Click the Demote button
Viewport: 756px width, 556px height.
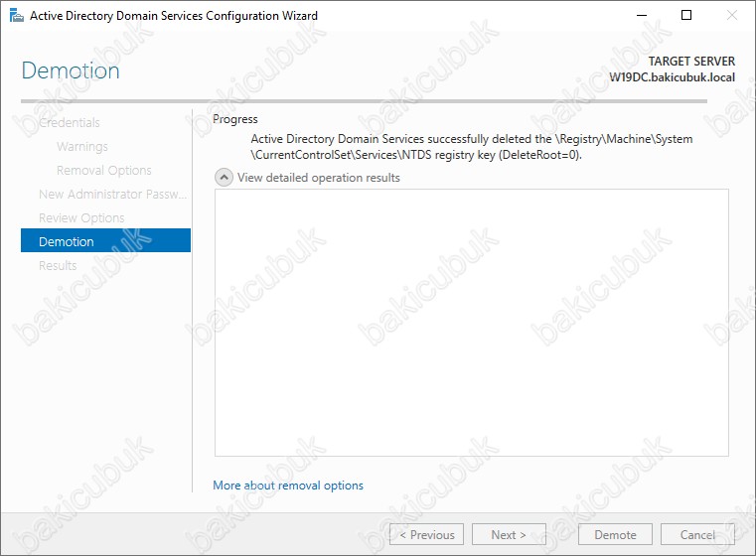click(615, 534)
